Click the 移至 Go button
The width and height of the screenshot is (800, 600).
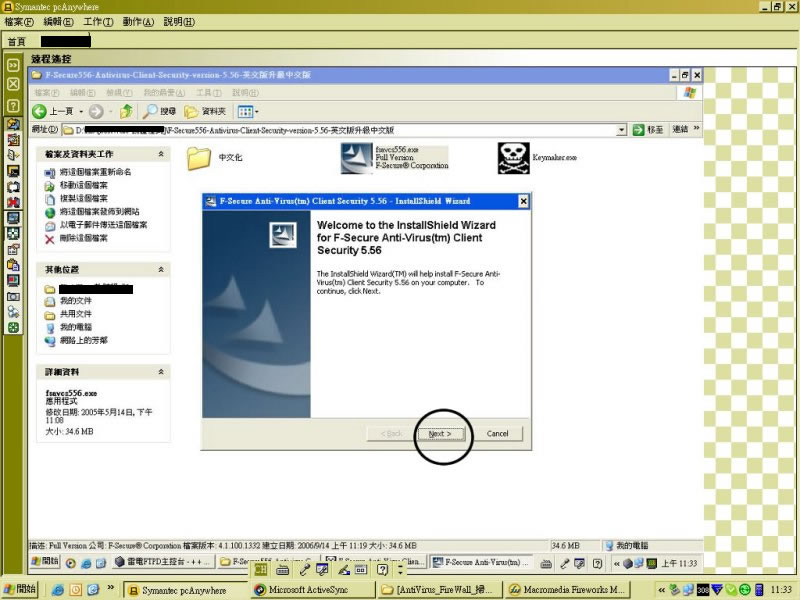click(648, 130)
